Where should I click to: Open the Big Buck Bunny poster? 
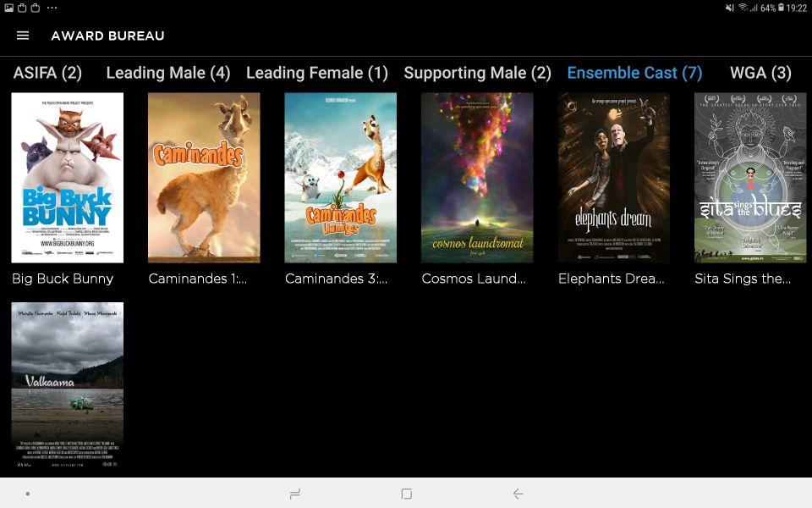pyautogui.click(x=68, y=178)
